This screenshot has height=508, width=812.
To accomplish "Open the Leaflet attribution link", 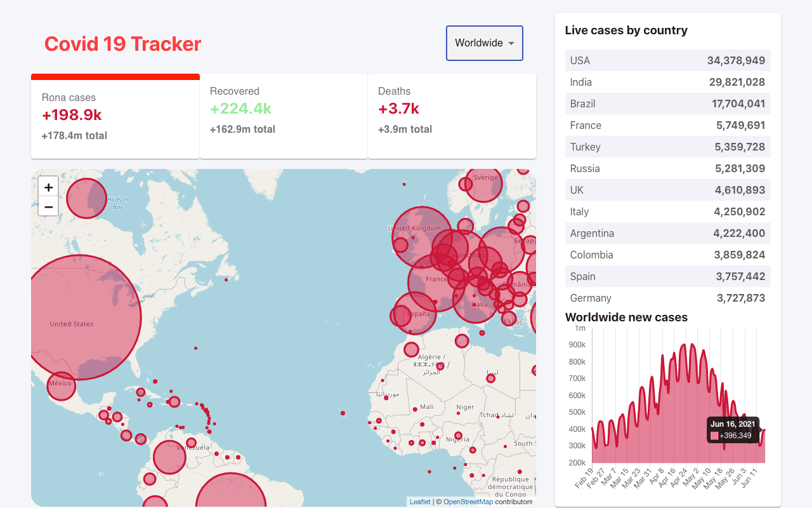I will [x=420, y=502].
